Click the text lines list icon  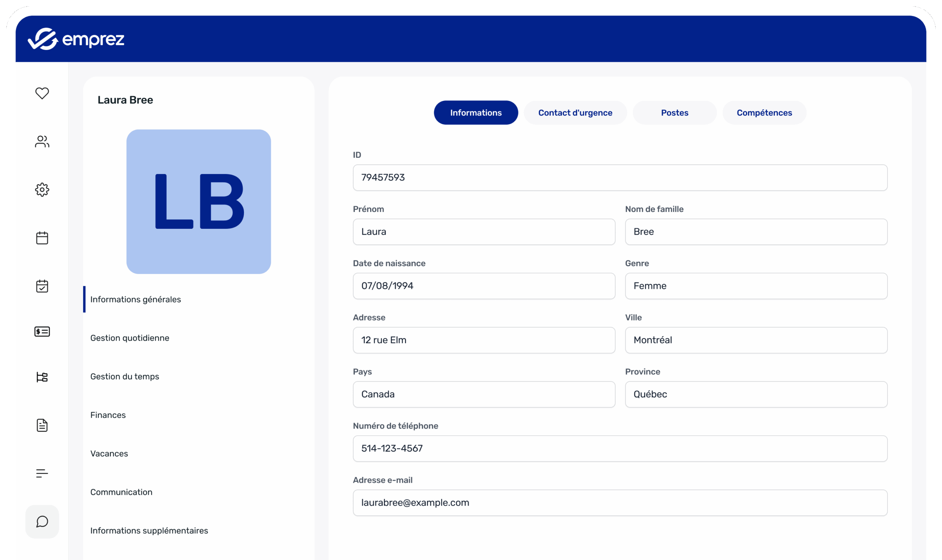[42, 473]
